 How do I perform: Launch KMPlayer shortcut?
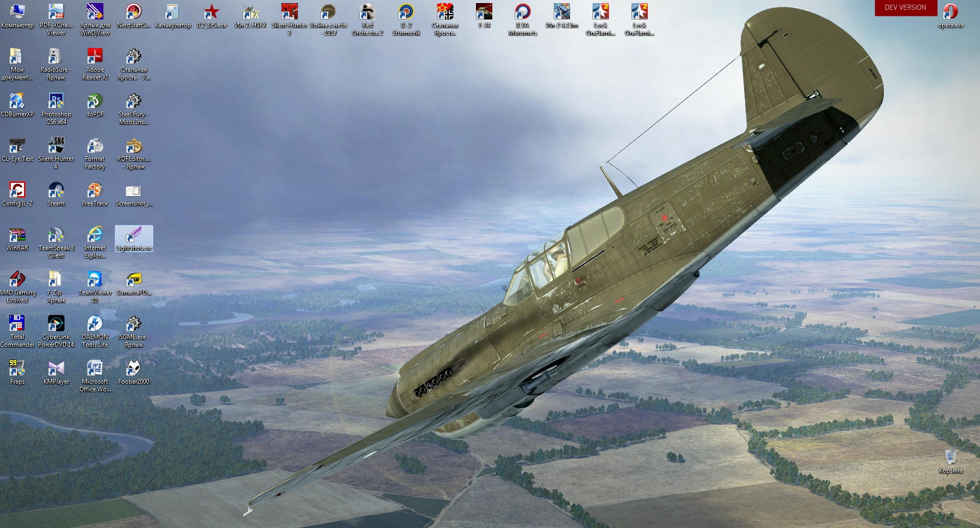(x=56, y=372)
